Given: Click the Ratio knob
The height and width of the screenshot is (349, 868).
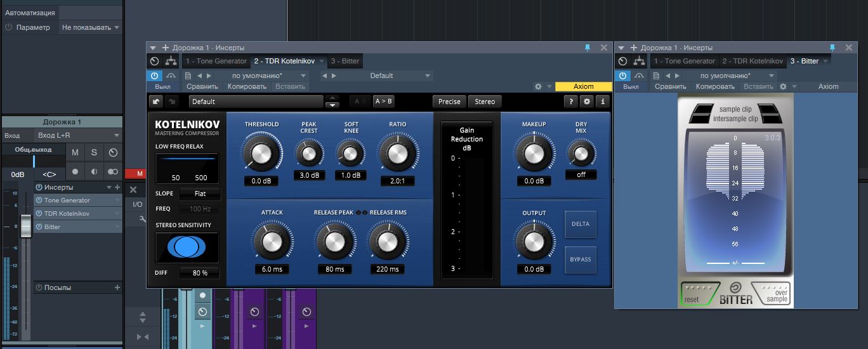Looking at the screenshot, I should tap(398, 153).
